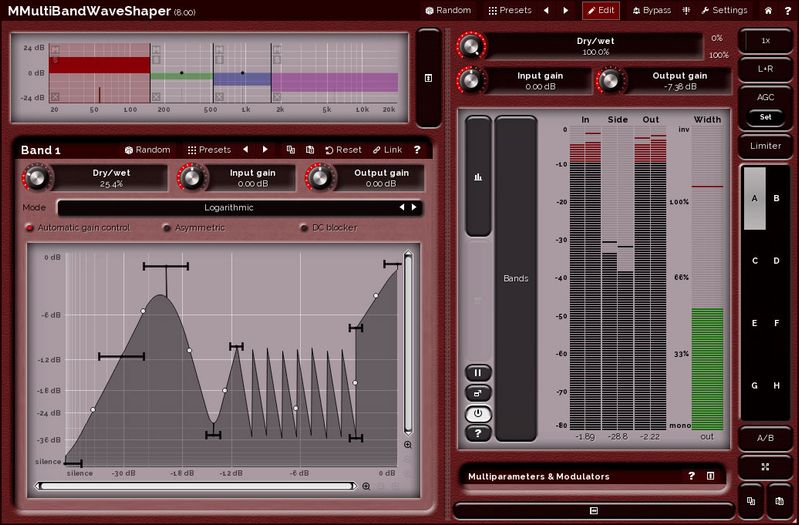Screen dimensions: 800x525
Task: Click the shape graph horizontal zoom magnifier
Action: (x=366, y=486)
